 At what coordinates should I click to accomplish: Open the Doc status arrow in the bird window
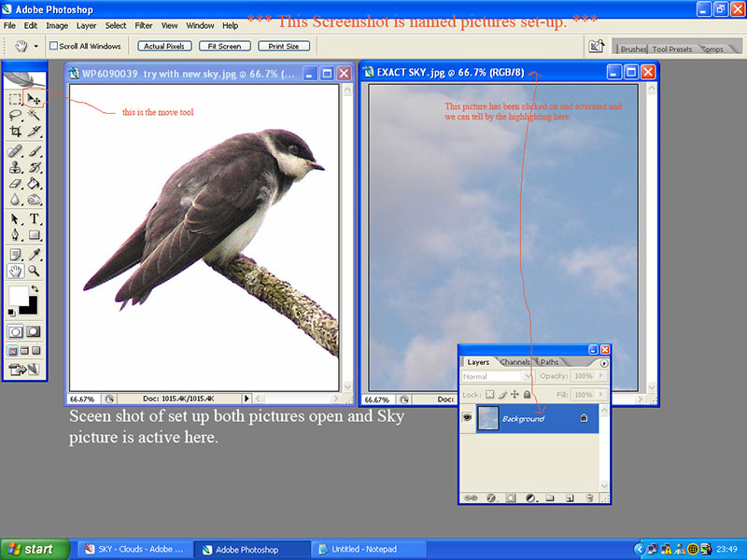[247, 399]
